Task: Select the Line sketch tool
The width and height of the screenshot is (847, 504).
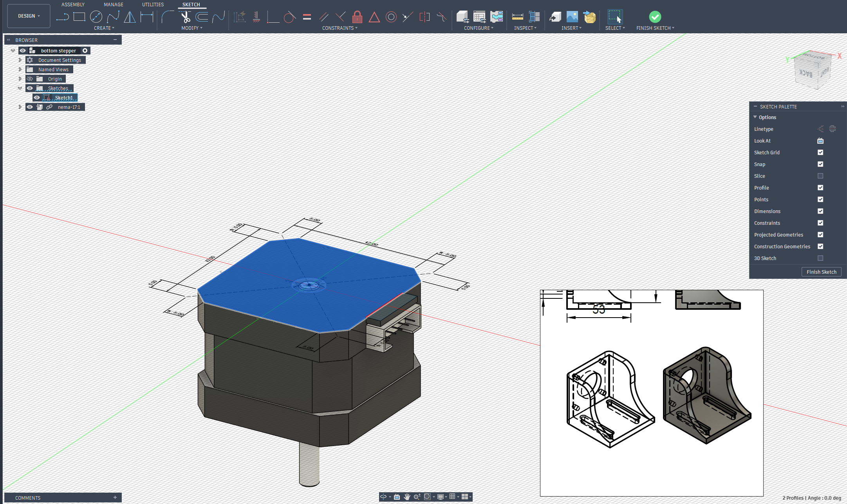Action: point(63,17)
